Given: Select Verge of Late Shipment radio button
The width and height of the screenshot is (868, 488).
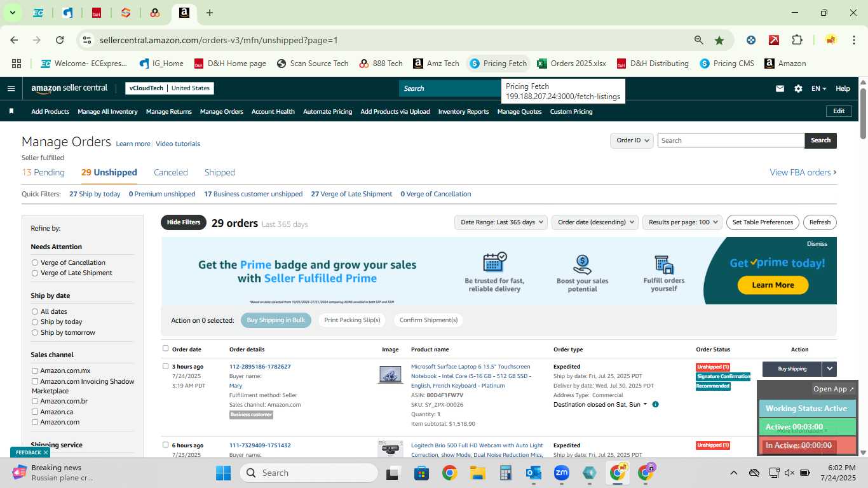Looking at the screenshot, I should [35, 273].
